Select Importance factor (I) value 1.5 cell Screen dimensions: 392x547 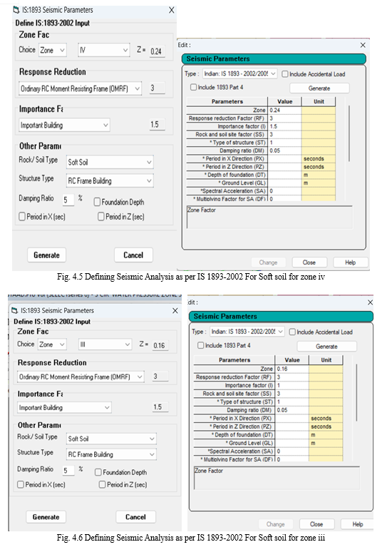point(284,126)
